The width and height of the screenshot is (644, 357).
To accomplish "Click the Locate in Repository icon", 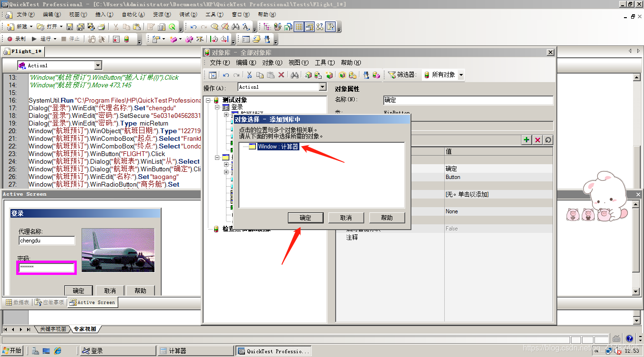I will (353, 75).
